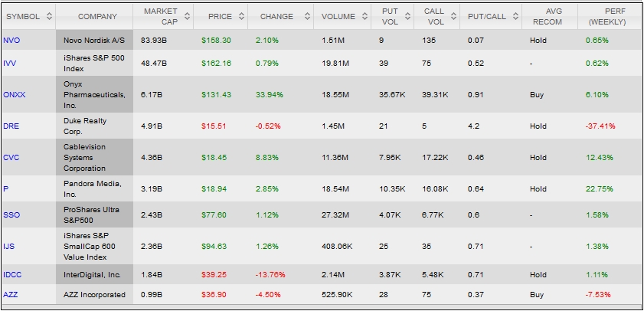This screenshot has width=644, height=311.
Task: Click the $158.30 price value
Action: tap(216, 41)
